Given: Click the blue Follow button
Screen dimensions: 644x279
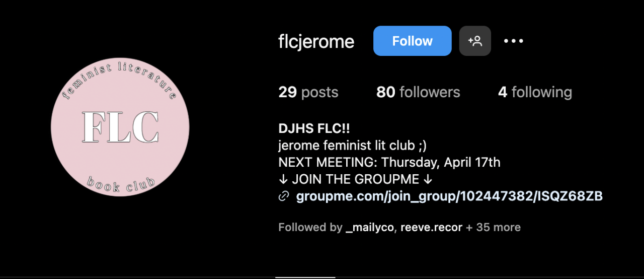Looking at the screenshot, I should pos(412,41).
